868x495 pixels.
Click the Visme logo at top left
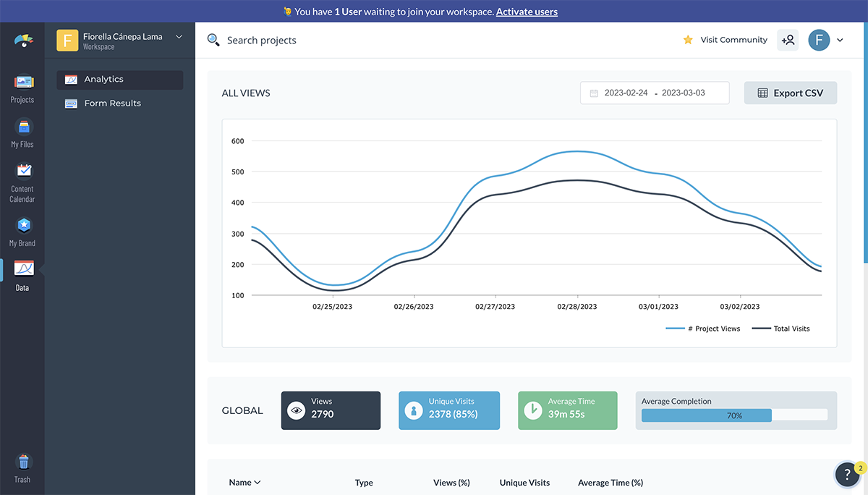[x=23, y=41]
